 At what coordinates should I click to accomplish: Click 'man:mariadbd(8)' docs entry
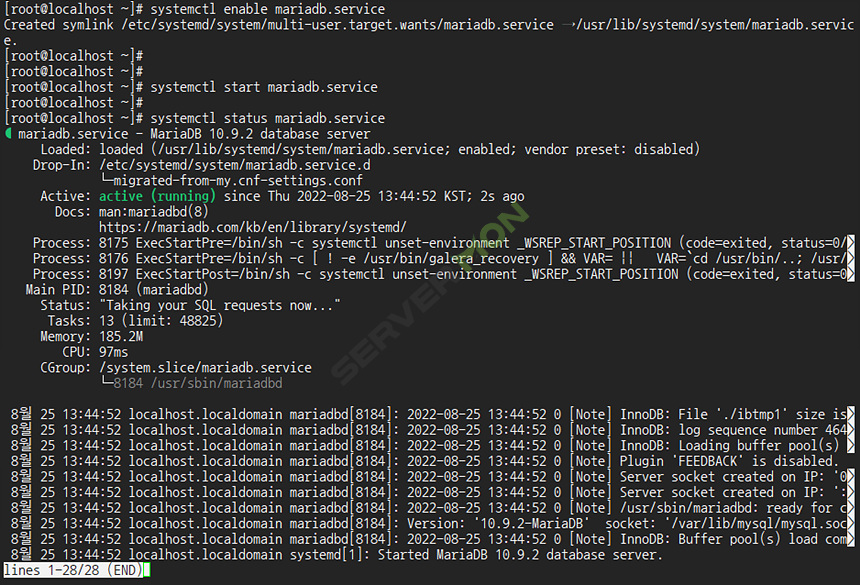click(154, 212)
